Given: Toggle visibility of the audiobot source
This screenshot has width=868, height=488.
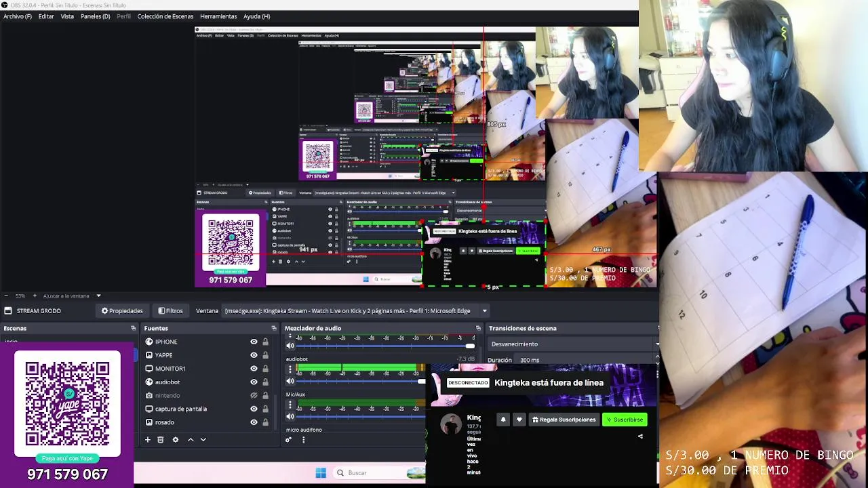Looking at the screenshot, I should coord(254,382).
